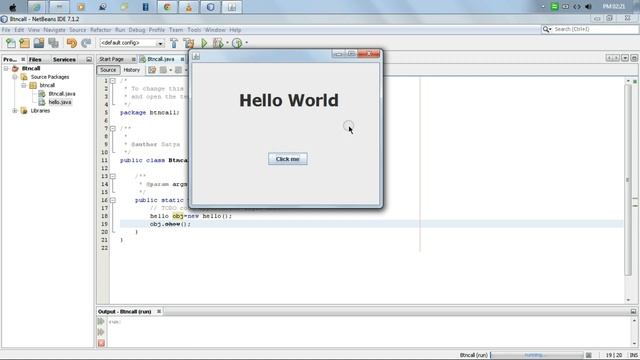Click the maximize editor window icon
The image size is (640, 360).
pyautogui.click(x=634, y=58)
